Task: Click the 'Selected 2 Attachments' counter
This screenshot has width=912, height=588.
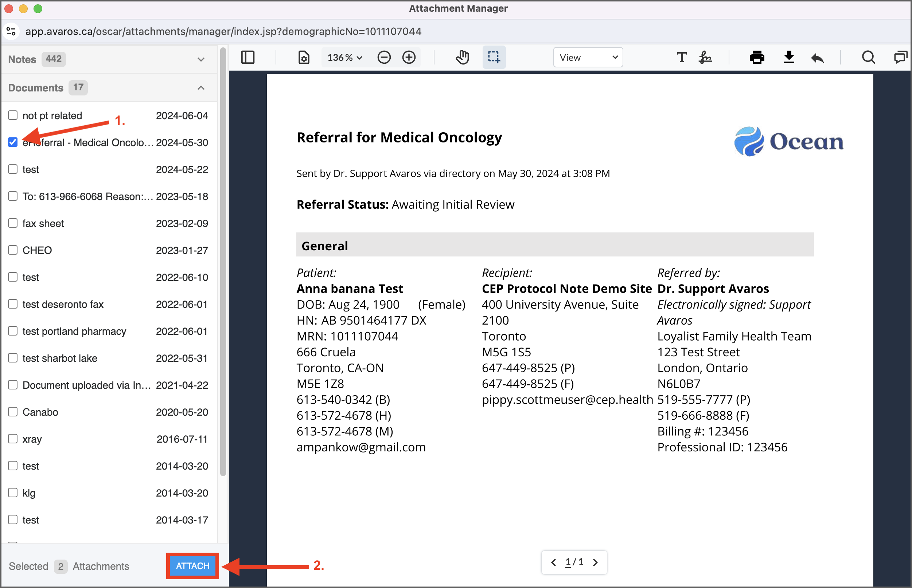Action: pos(69,566)
